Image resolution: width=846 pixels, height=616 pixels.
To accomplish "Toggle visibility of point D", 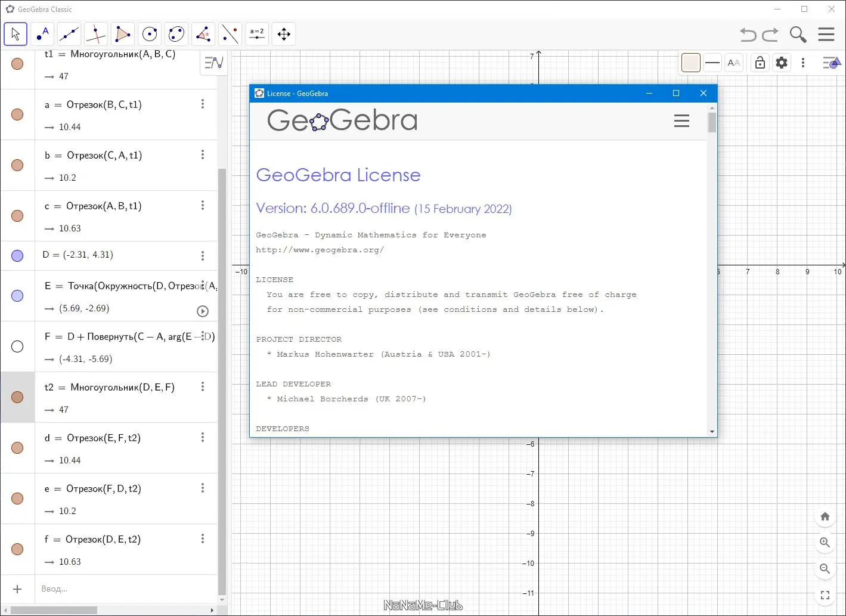I will (17, 256).
